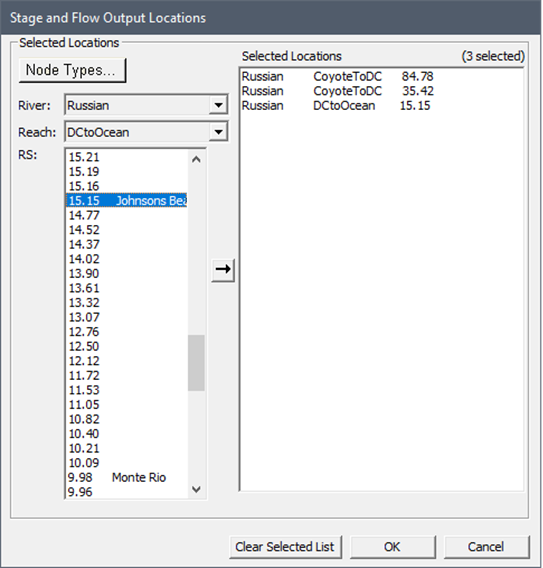543x568 pixels.
Task: Confirm with the OK button
Action: point(392,547)
